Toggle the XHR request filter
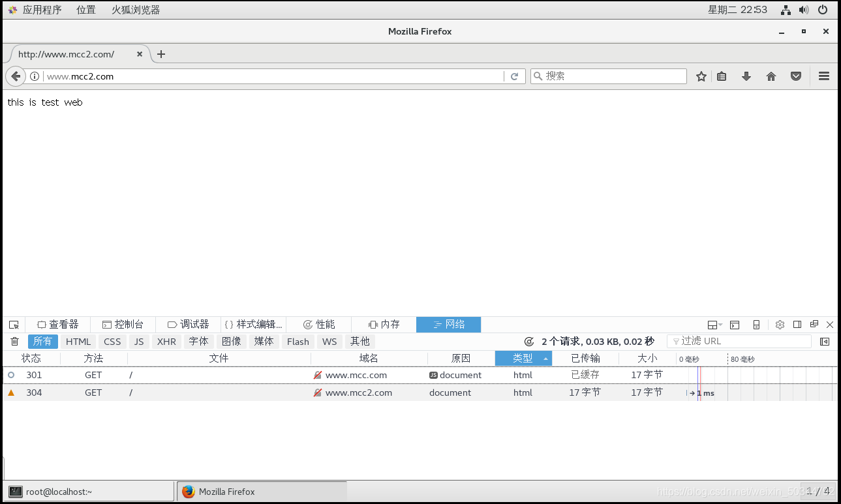841x504 pixels. [166, 342]
